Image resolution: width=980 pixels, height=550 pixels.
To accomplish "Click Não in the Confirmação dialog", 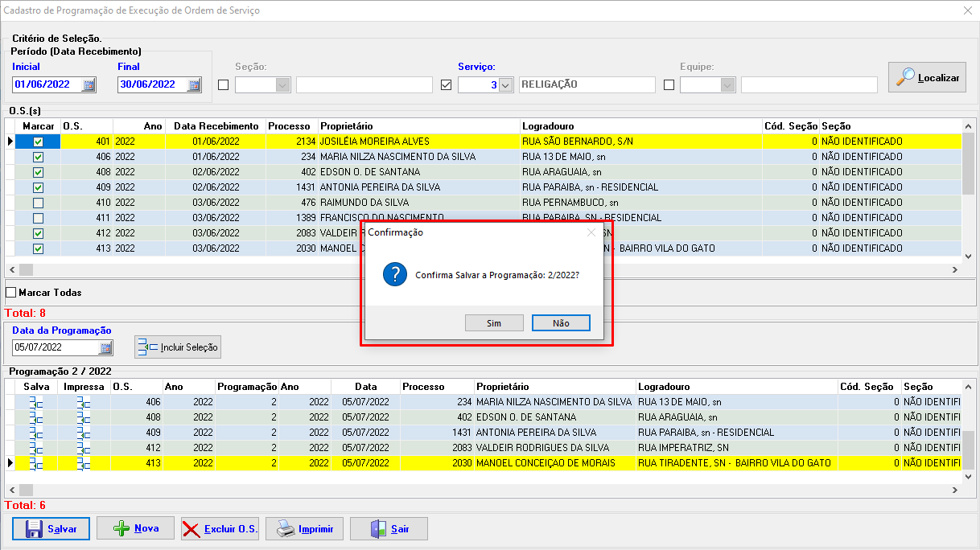I will [561, 322].
